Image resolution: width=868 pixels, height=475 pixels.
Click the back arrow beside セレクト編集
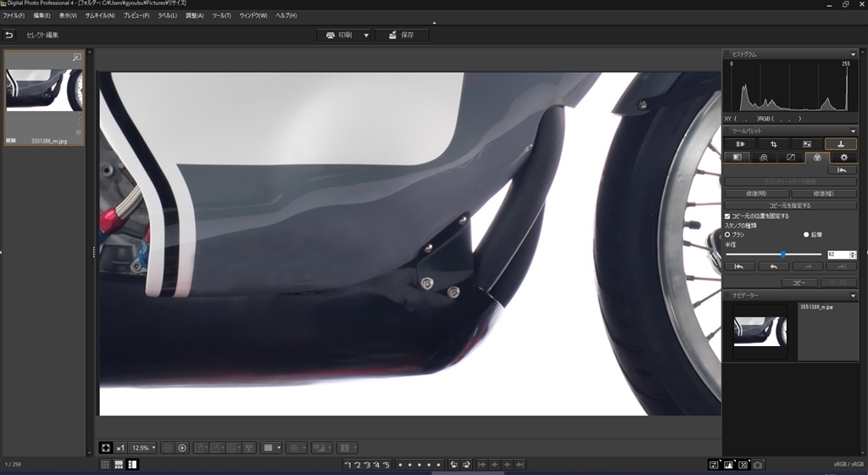tap(9, 36)
